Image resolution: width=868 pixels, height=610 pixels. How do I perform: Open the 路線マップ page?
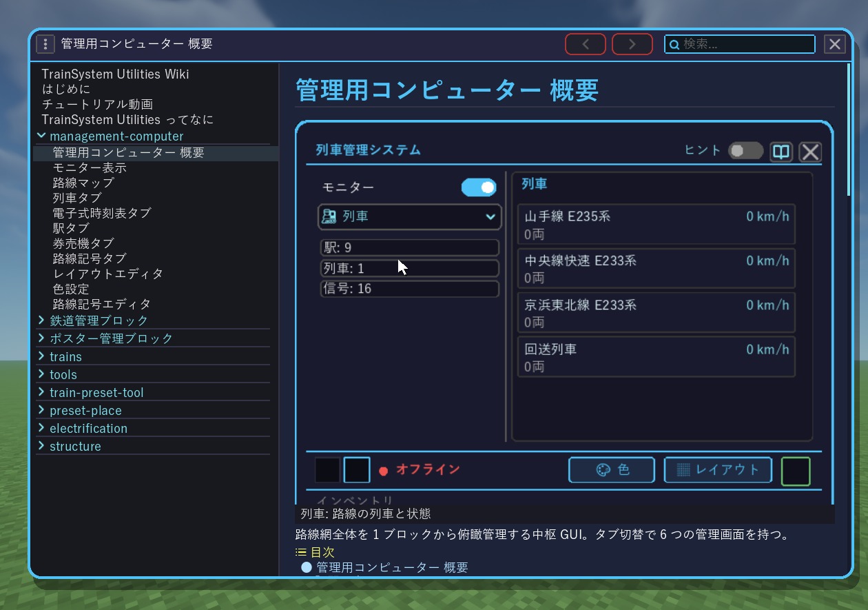click(x=83, y=183)
